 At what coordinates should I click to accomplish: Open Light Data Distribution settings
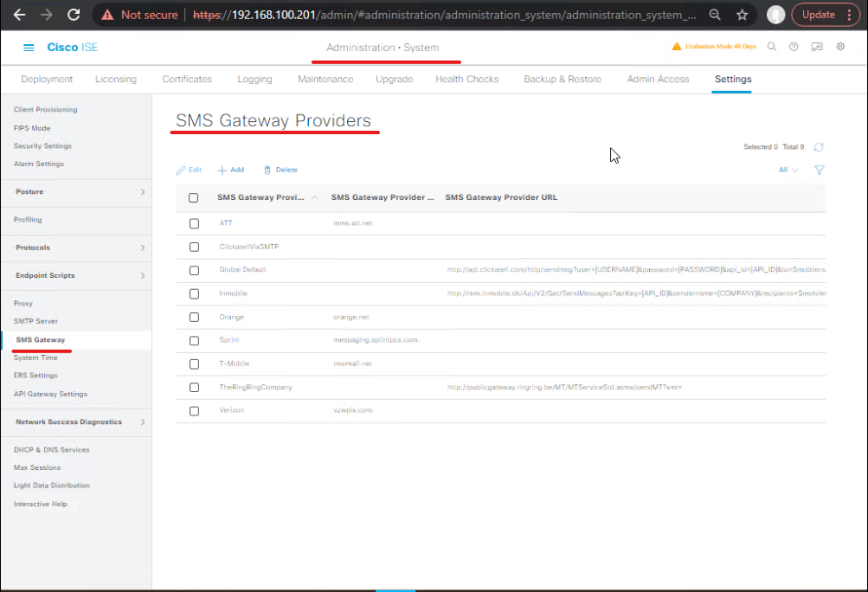[51, 486]
